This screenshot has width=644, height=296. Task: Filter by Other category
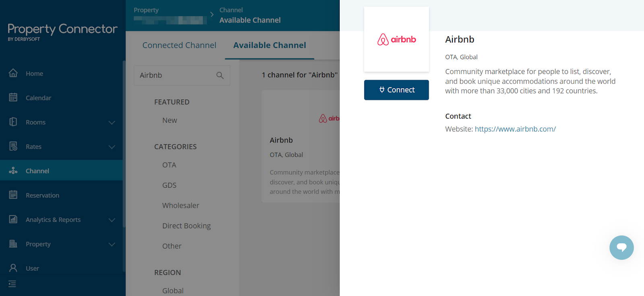pos(172,246)
